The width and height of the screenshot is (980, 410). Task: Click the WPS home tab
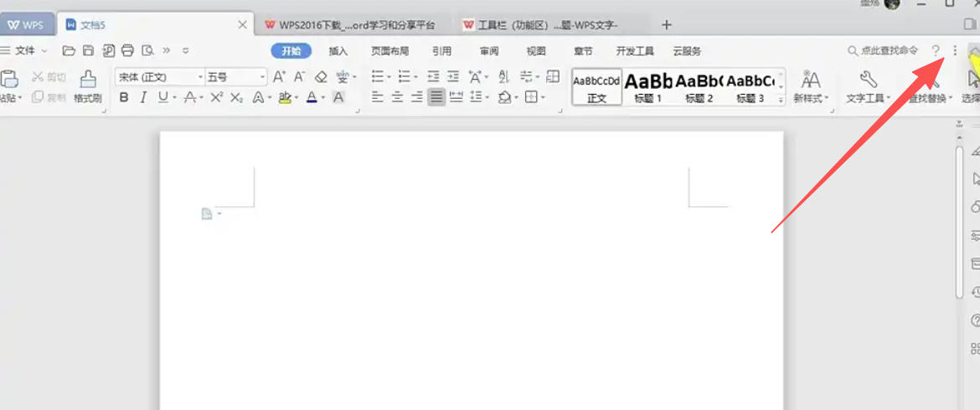(x=26, y=26)
